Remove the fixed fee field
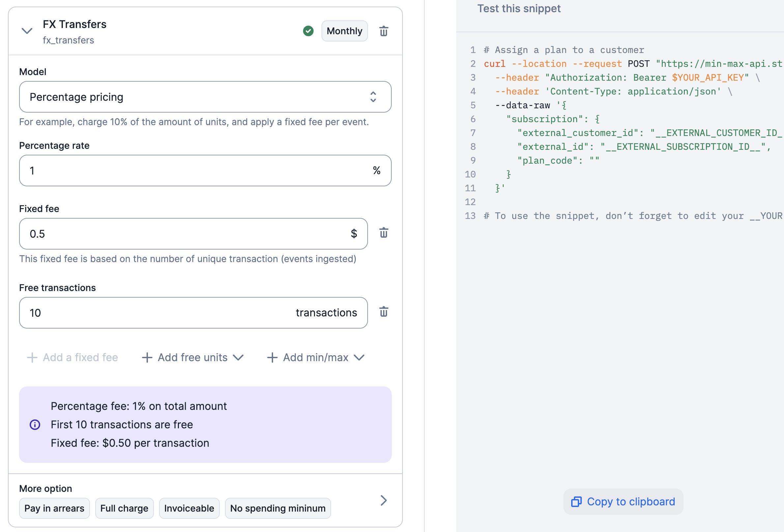The width and height of the screenshot is (784, 532). (383, 233)
